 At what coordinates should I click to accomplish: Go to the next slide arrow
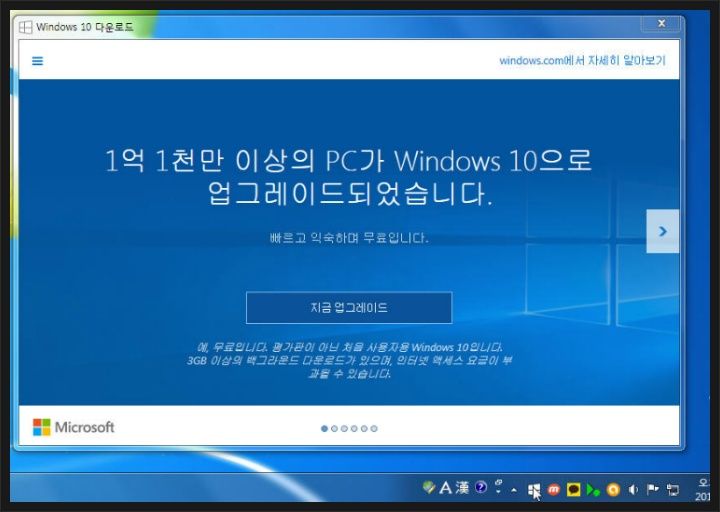click(662, 231)
